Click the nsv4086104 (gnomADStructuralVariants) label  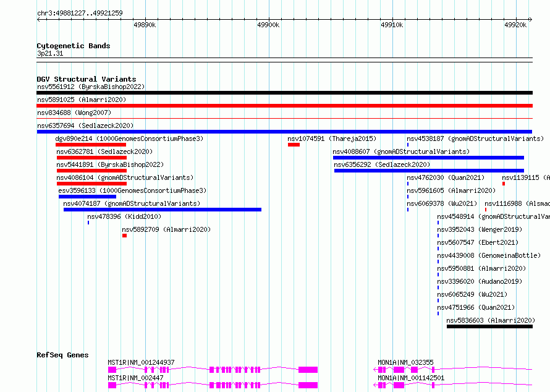125,177
